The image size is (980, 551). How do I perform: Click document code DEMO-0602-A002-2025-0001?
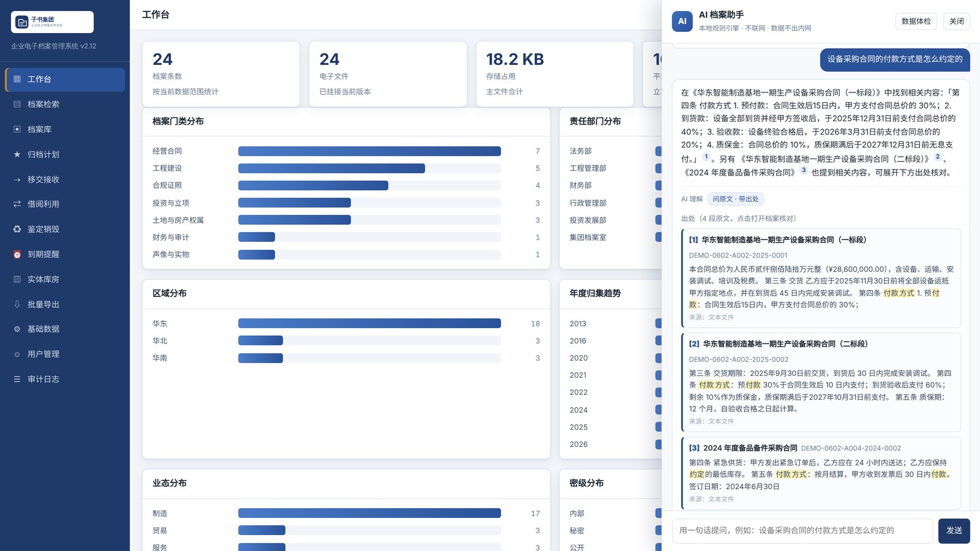(x=738, y=256)
